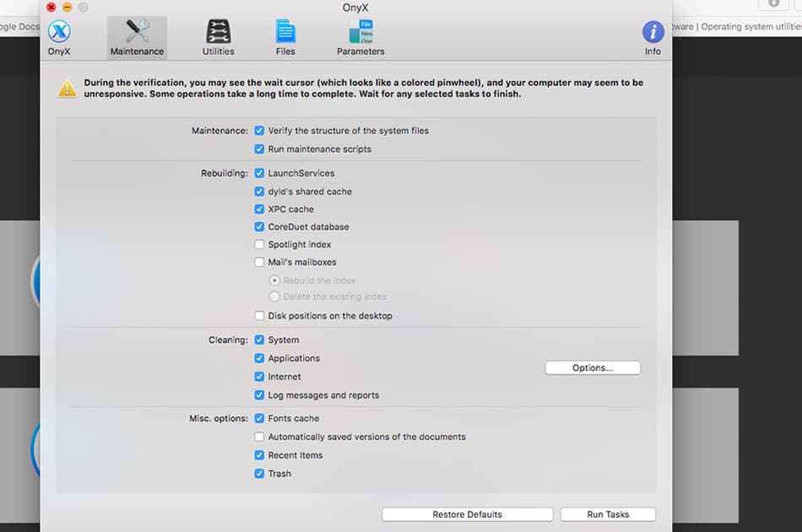Toggle the XPC cache checkbox
Screen dimensions: 802x532
pos(259,209)
